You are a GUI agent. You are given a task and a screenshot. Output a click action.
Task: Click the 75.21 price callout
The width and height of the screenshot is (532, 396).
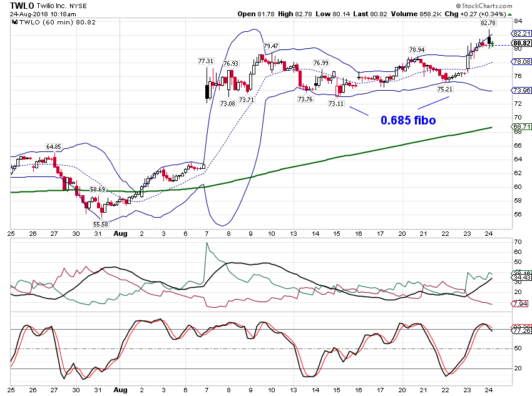[445, 89]
